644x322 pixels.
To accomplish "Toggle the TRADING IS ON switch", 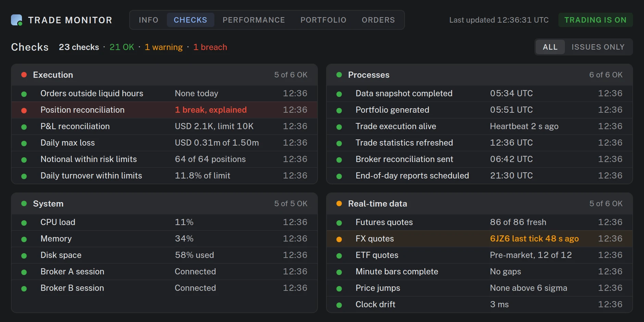I will [595, 20].
